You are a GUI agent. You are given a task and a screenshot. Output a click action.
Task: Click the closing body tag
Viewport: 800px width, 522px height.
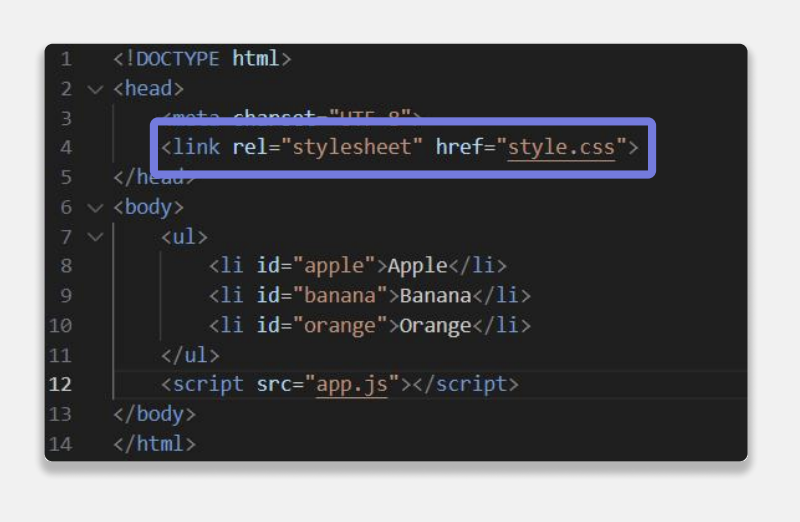[155, 414]
